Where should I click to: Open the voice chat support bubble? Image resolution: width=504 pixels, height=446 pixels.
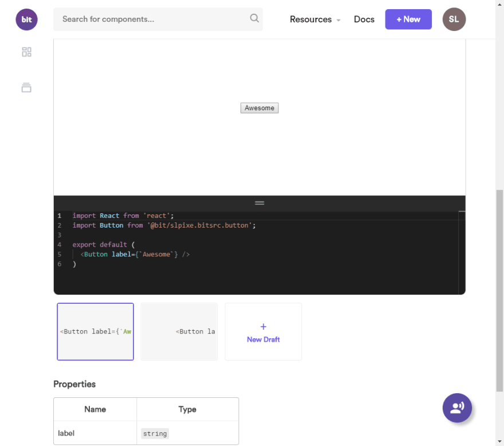click(x=457, y=408)
